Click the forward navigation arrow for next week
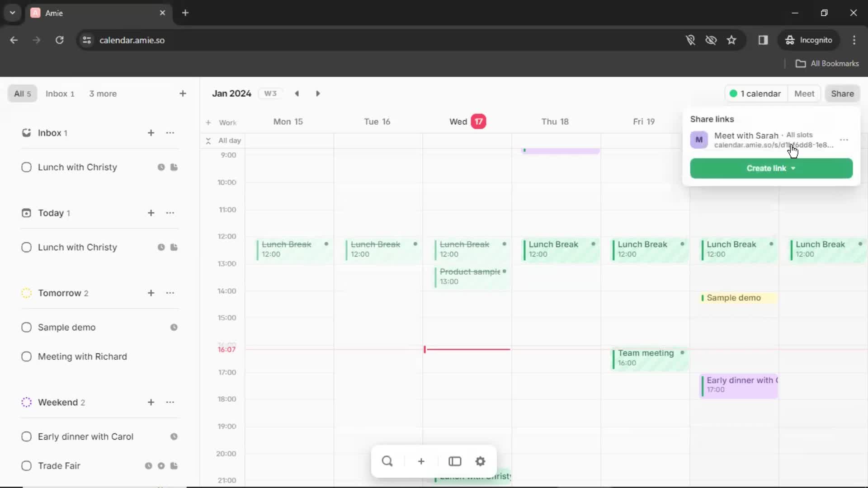The height and width of the screenshot is (488, 868). pos(318,93)
